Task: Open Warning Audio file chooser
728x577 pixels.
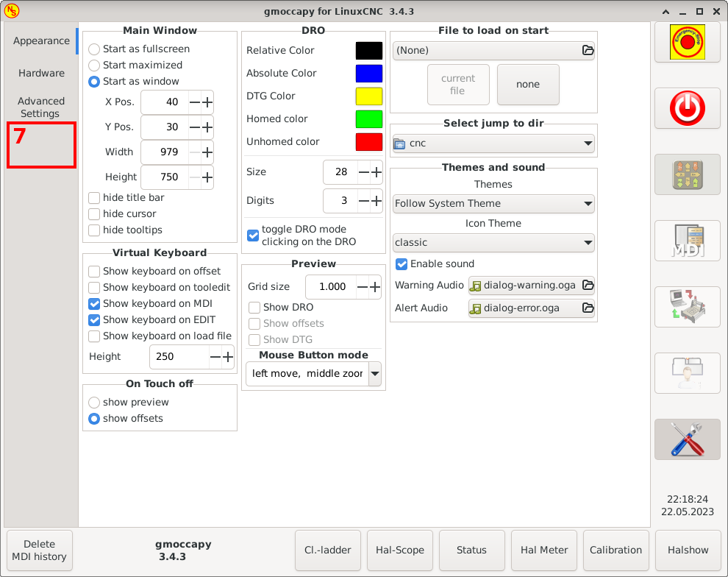Action: pyautogui.click(x=532, y=286)
